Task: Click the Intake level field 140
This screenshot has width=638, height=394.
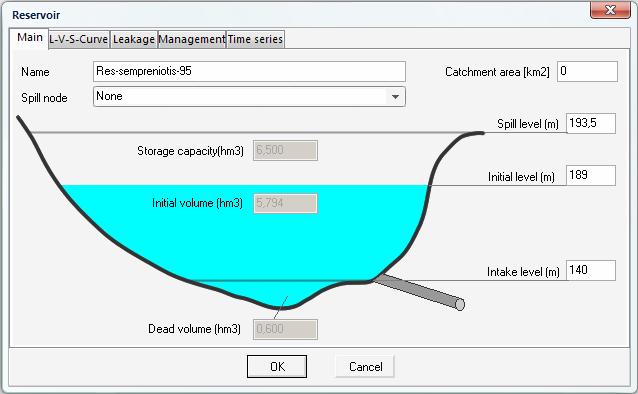Action: pyautogui.click(x=591, y=270)
